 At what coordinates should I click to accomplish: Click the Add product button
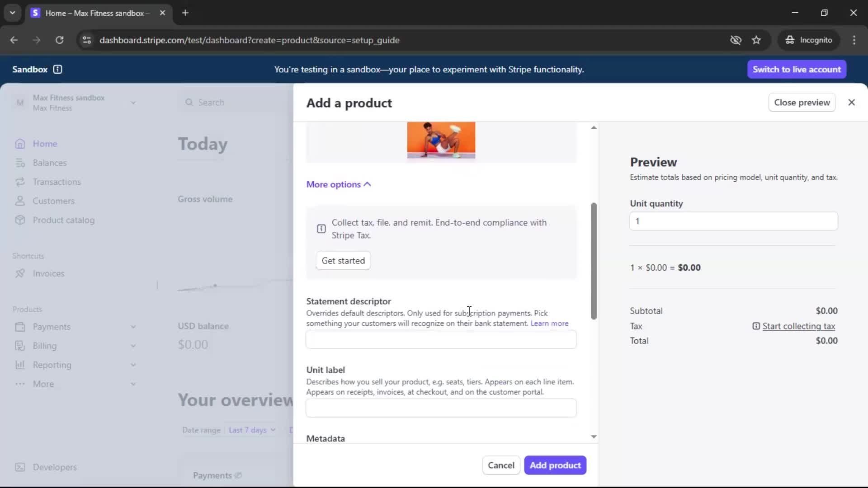pyautogui.click(x=555, y=465)
